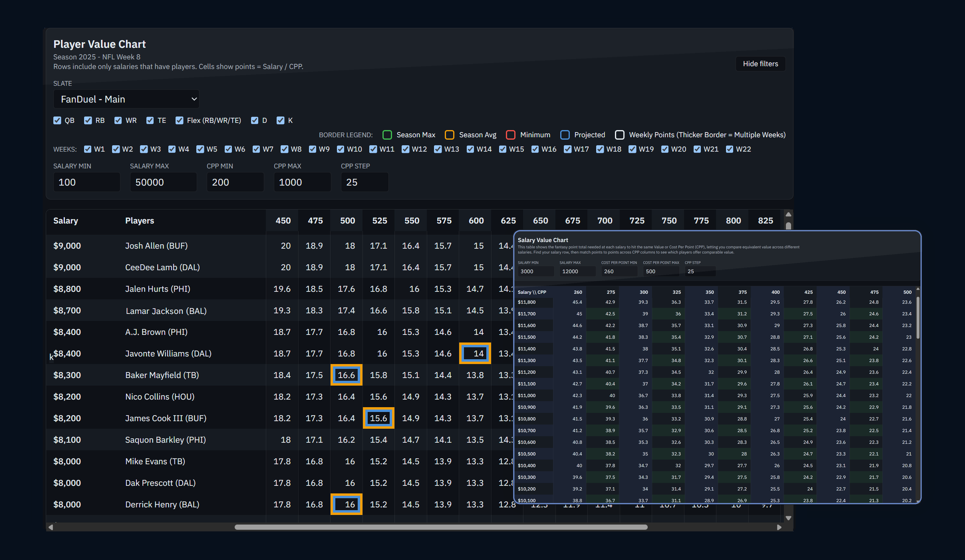This screenshot has width=965, height=560.
Task: Click Salary Value Chart salary max field 12000
Action: point(577,271)
